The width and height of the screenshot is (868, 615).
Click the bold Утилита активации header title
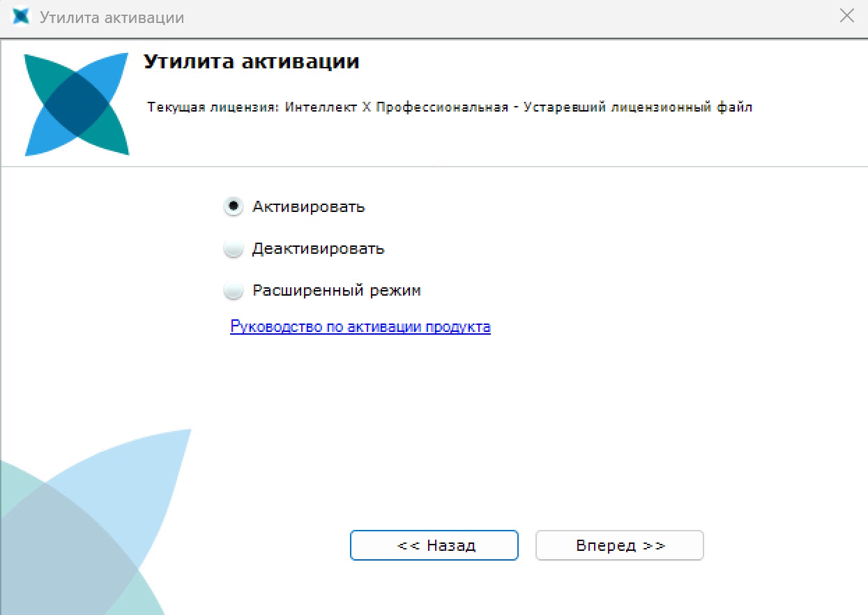pyautogui.click(x=252, y=62)
